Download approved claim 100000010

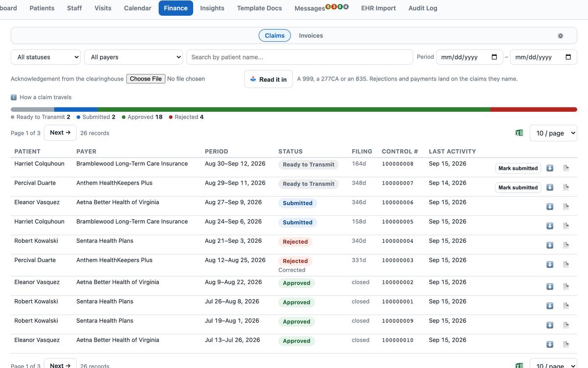(x=550, y=344)
